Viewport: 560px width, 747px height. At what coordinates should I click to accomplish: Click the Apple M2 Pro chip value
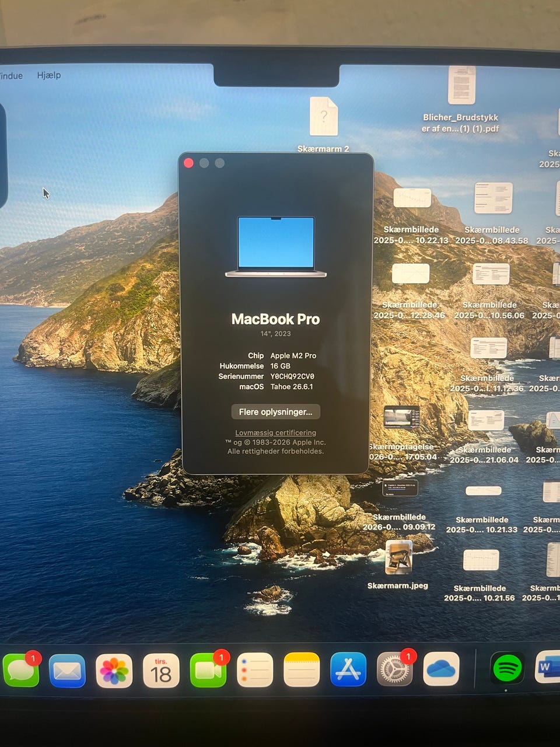293,355
